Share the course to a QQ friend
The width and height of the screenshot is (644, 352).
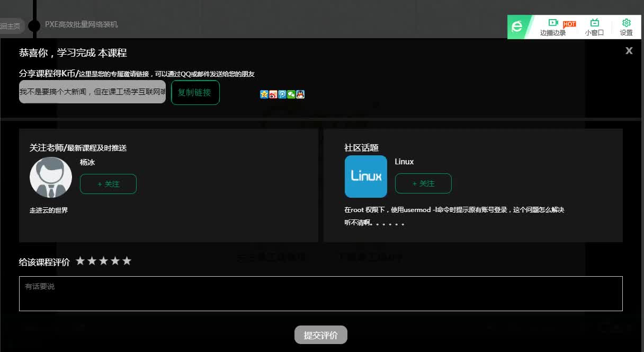[300, 94]
